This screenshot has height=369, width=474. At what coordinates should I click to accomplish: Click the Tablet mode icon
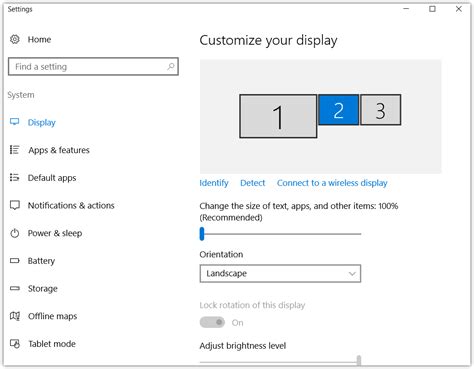tap(15, 343)
